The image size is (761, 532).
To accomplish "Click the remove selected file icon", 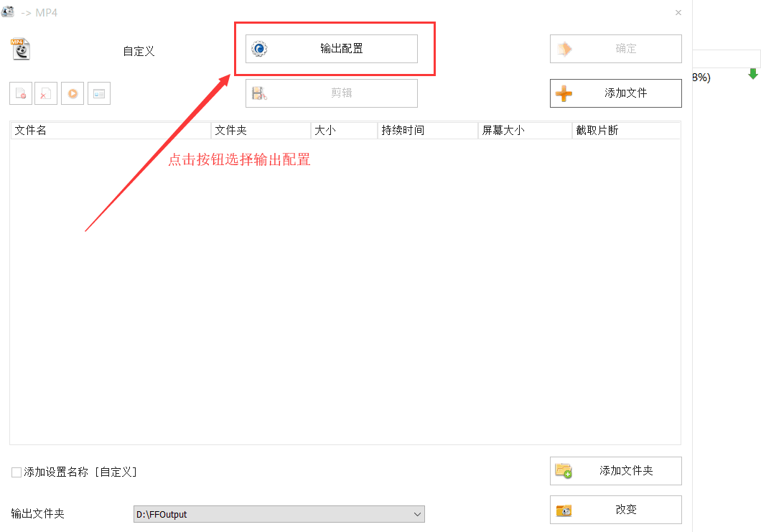I will coord(22,93).
